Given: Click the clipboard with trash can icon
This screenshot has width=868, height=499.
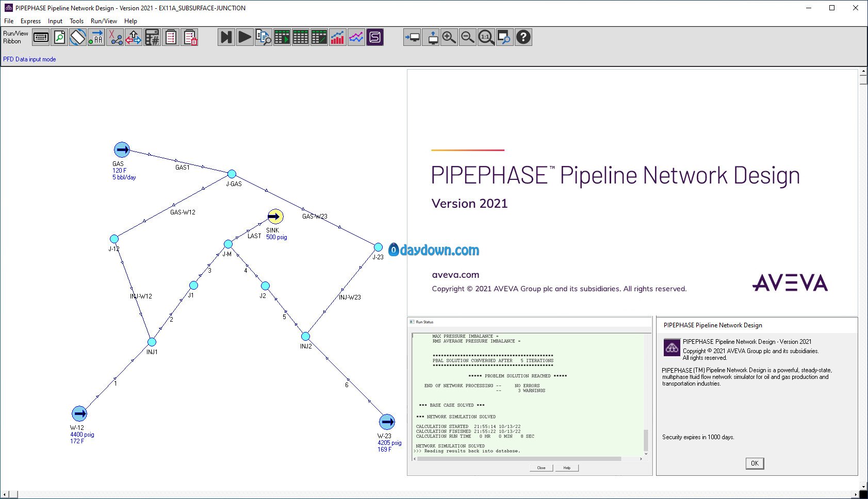Looking at the screenshot, I should click(189, 37).
